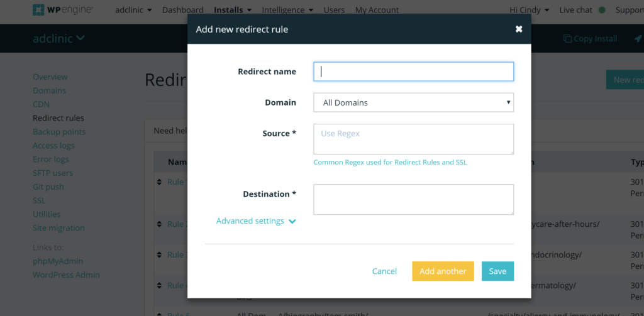Viewport: 644px width, 316px height.
Task: Open the adclinic account dropdown in top nav
Action: pos(133,10)
